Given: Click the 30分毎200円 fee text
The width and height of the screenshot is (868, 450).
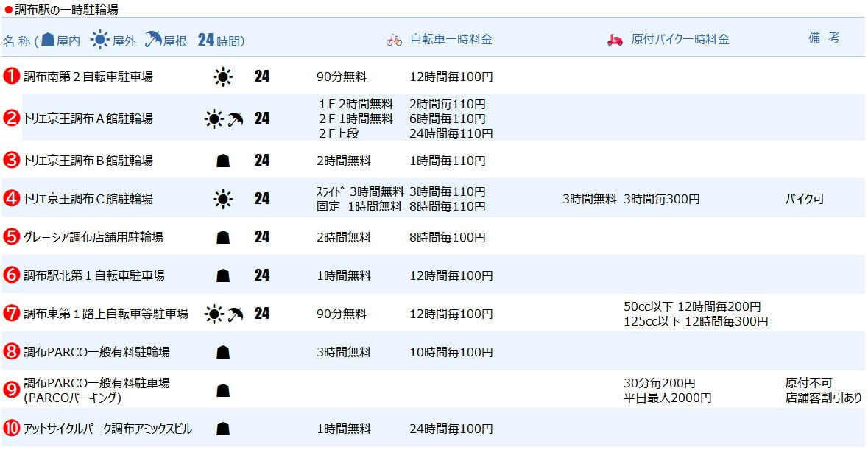Looking at the screenshot, I should point(660,382).
